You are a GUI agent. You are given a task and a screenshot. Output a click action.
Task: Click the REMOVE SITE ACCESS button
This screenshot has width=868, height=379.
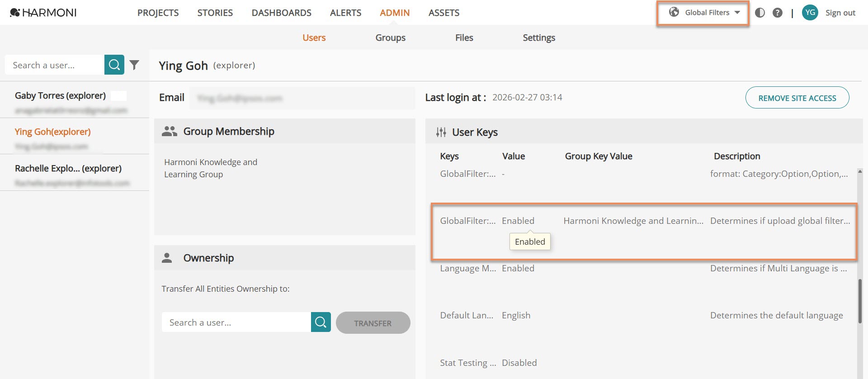797,98
